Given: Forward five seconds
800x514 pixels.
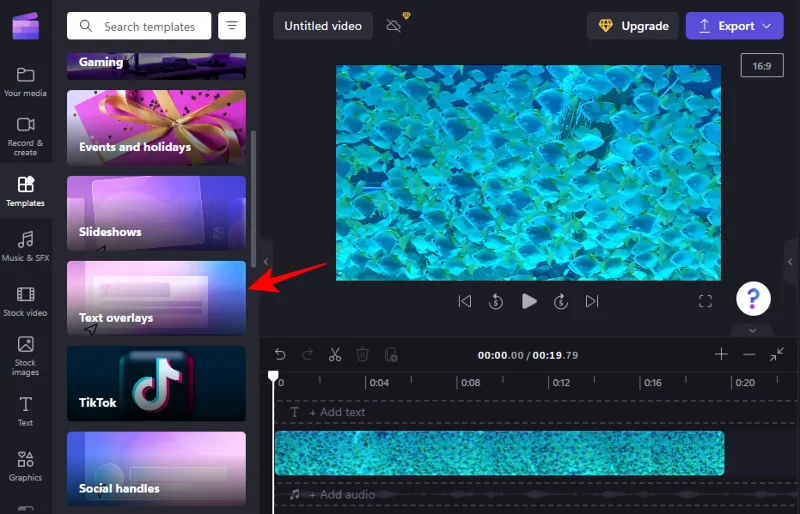Looking at the screenshot, I should 561,302.
